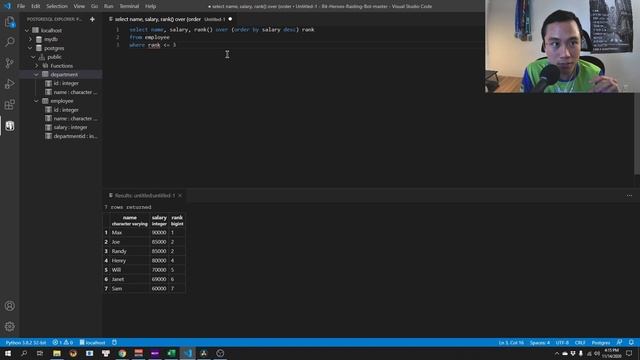Collapse the localhost connection node

coord(27,31)
